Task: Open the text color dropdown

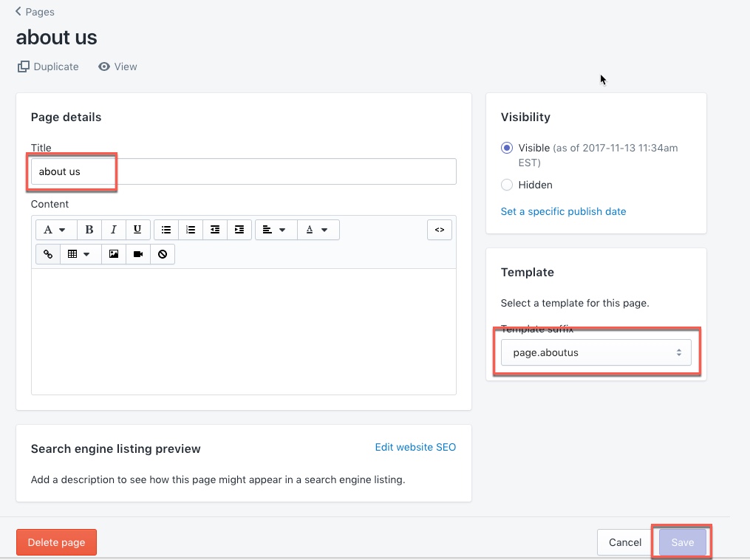Action: pos(318,230)
